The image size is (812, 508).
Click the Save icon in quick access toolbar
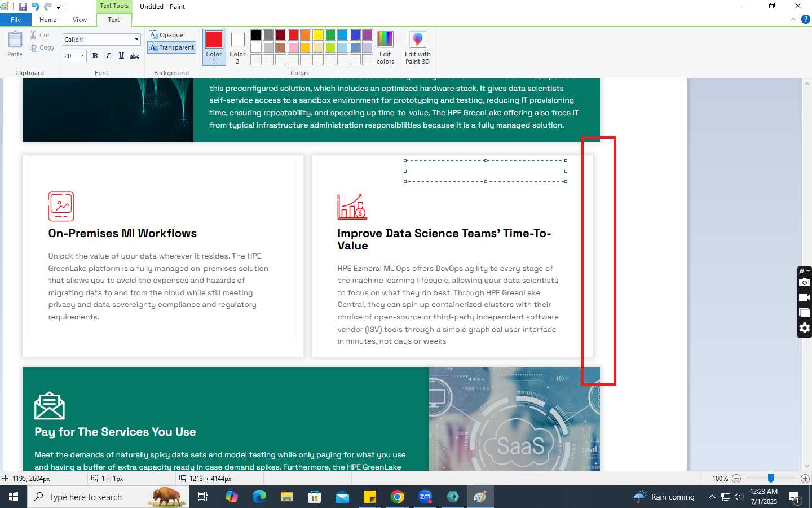coord(23,7)
